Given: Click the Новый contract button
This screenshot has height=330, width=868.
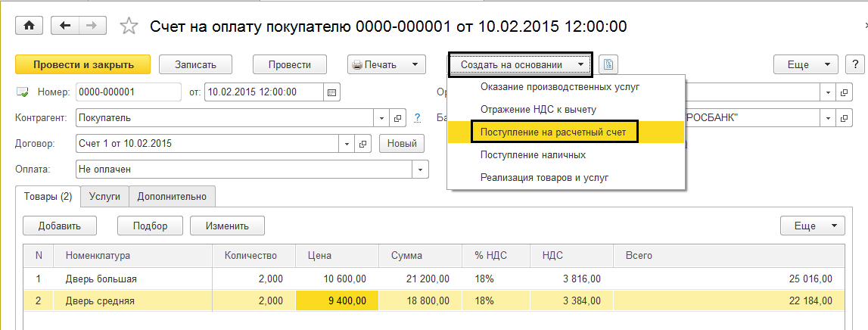Looking at the screenshot, I should click(x=402, y=143).
